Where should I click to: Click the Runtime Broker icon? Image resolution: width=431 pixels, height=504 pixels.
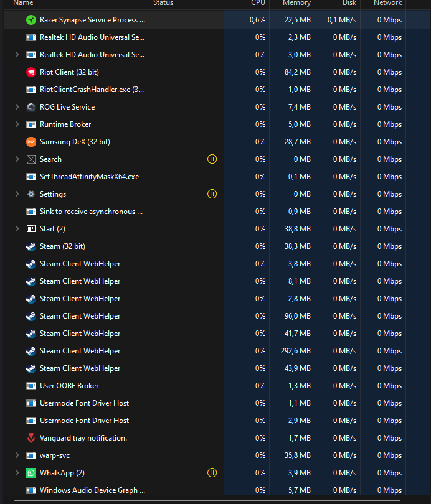point(31,124)
